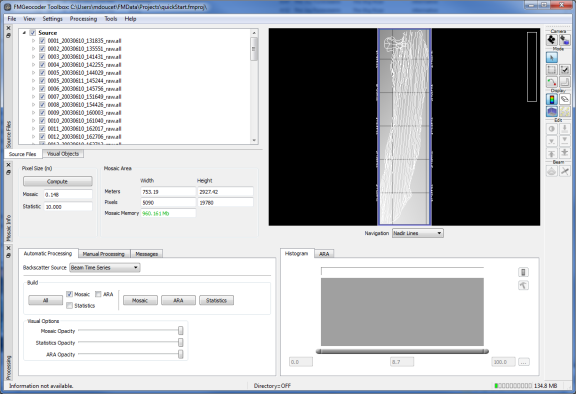The image size is (576, 394).
Task: Tick the Statistics build checkbox
Action: click(x=69, y=306)
